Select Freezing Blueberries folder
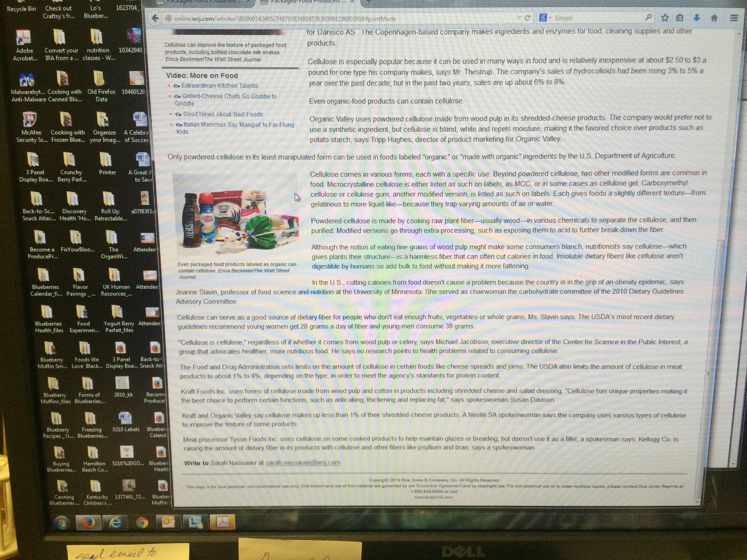 coord(92,425)
